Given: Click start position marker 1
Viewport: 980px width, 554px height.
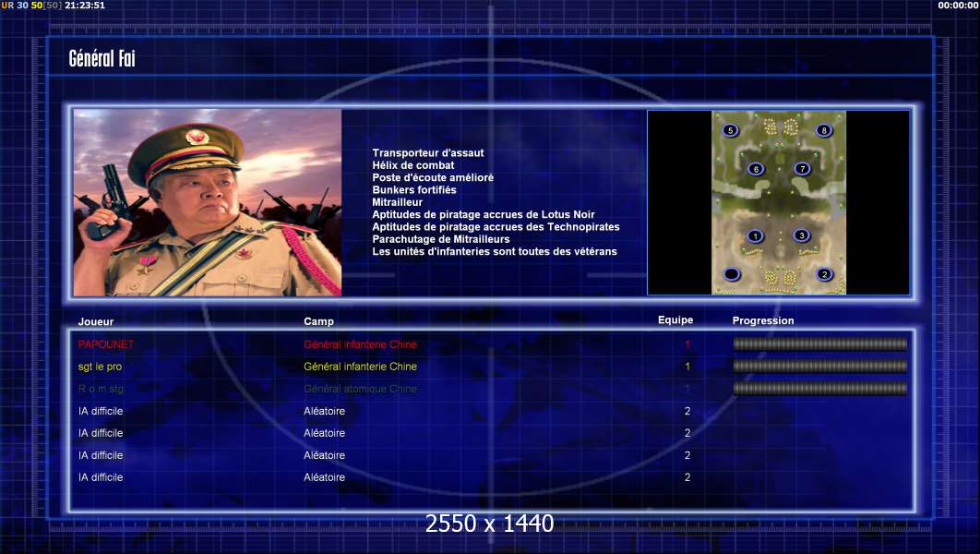Looking at the screenshot, I should (755, 236).
